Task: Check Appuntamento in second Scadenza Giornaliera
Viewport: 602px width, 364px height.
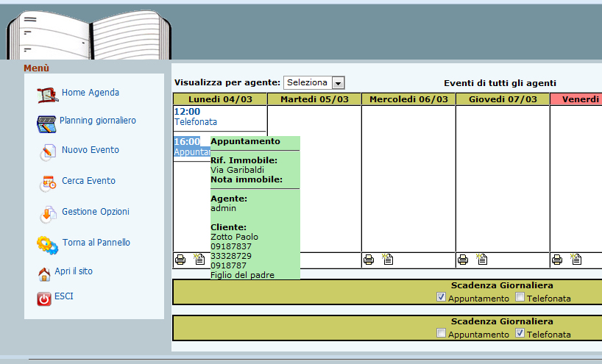Action: tap(441, 334)
